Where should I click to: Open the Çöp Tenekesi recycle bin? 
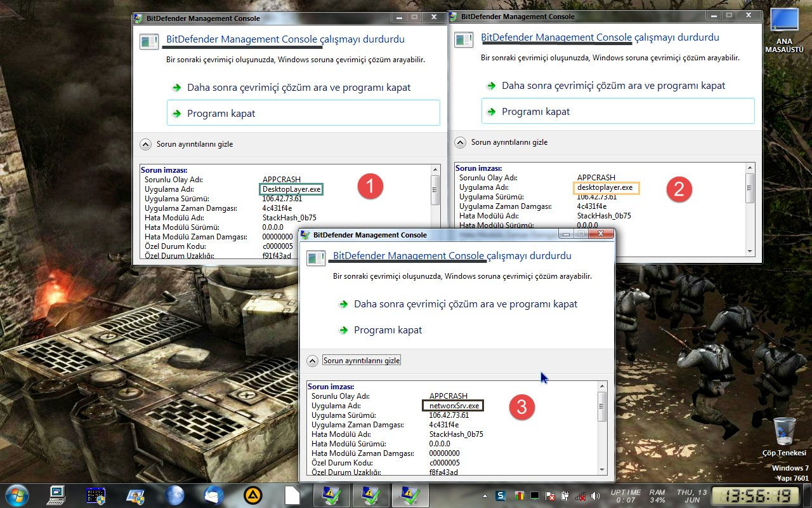click(x=784, y=437)
